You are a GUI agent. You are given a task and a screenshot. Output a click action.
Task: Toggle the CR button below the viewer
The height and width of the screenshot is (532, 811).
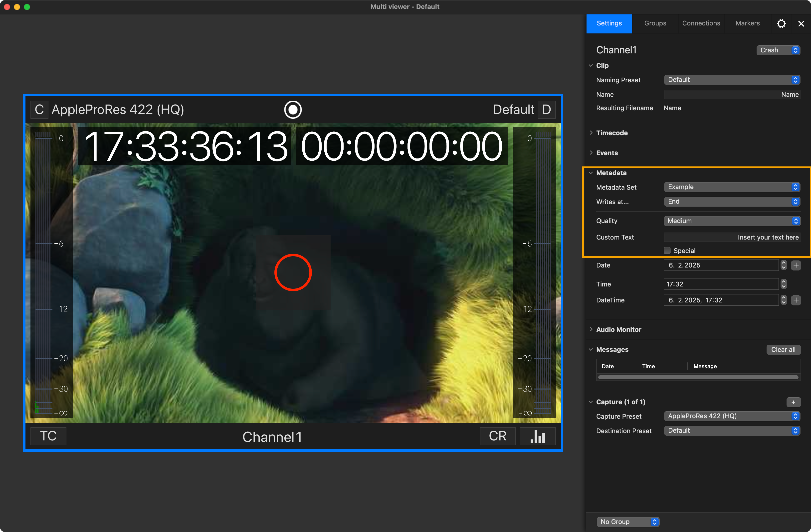(497, 436)
